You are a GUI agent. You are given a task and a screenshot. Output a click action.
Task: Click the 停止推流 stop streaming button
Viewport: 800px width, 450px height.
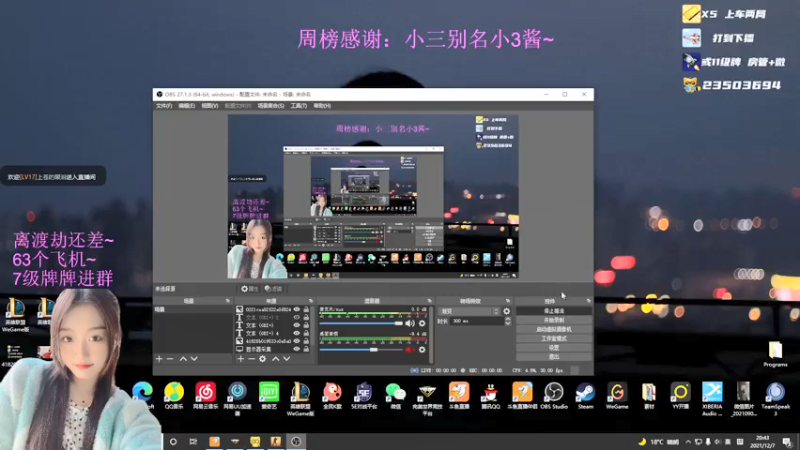tap(554, 311)
